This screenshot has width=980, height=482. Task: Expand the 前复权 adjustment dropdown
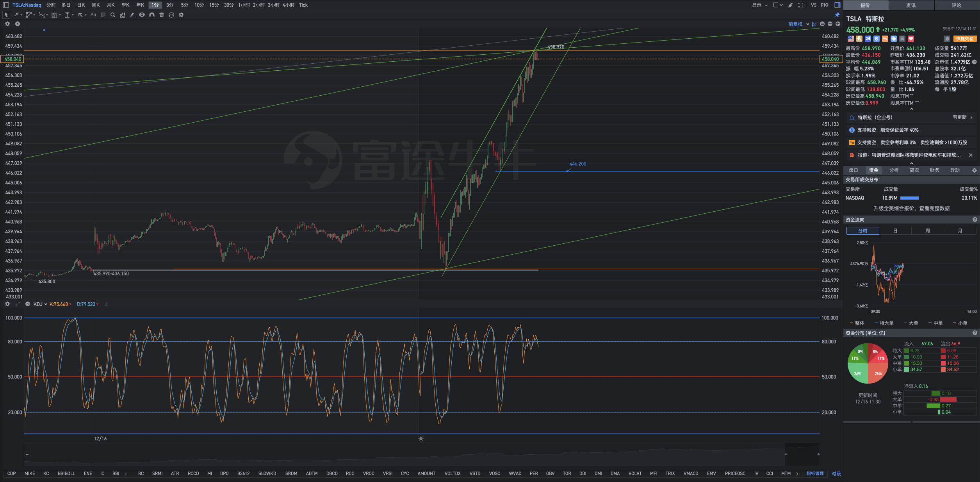(x=798, y=24)
